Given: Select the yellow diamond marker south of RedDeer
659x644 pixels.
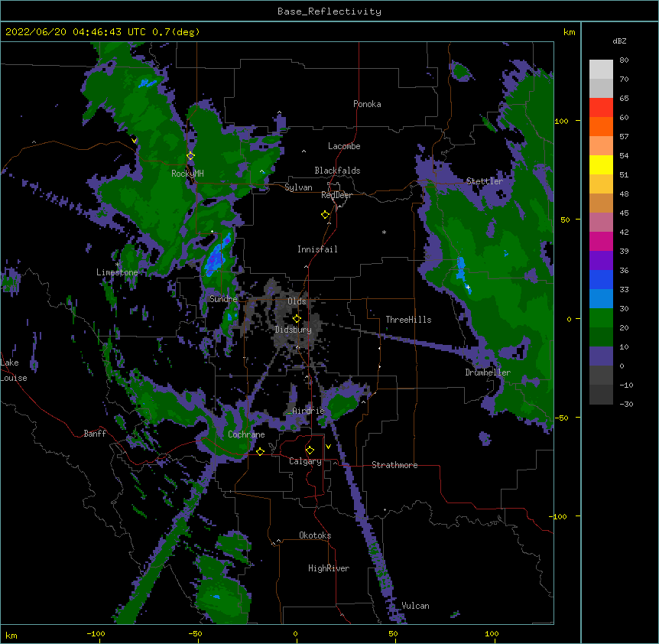Looking at the screenshot, I should (x=325, y=215).
